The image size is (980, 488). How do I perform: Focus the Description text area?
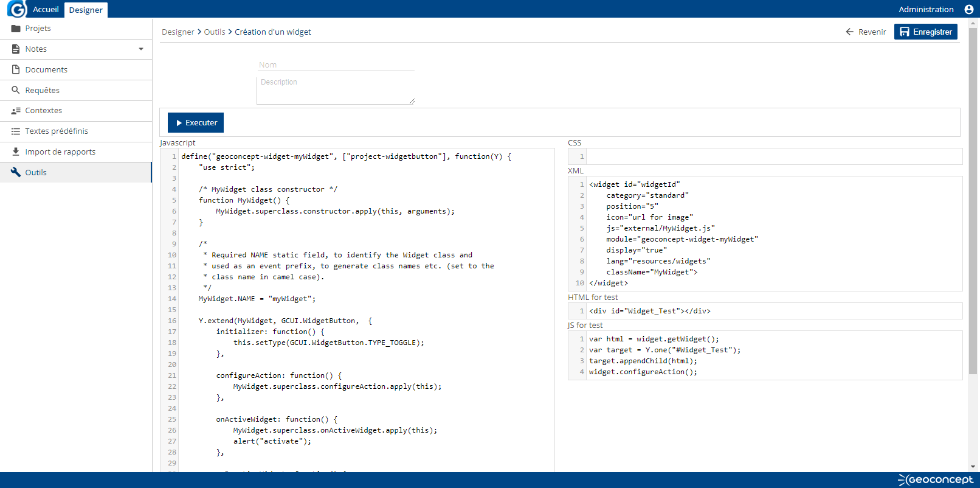coord(336,90)
